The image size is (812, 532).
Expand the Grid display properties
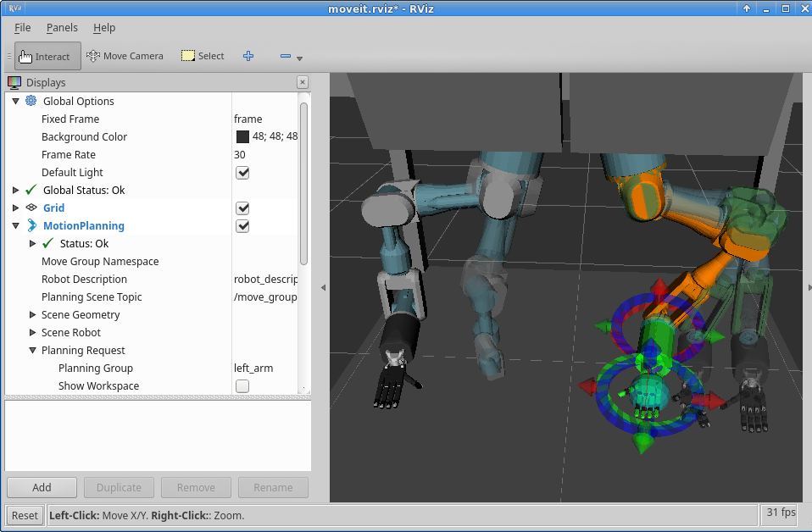click(15, 208)
